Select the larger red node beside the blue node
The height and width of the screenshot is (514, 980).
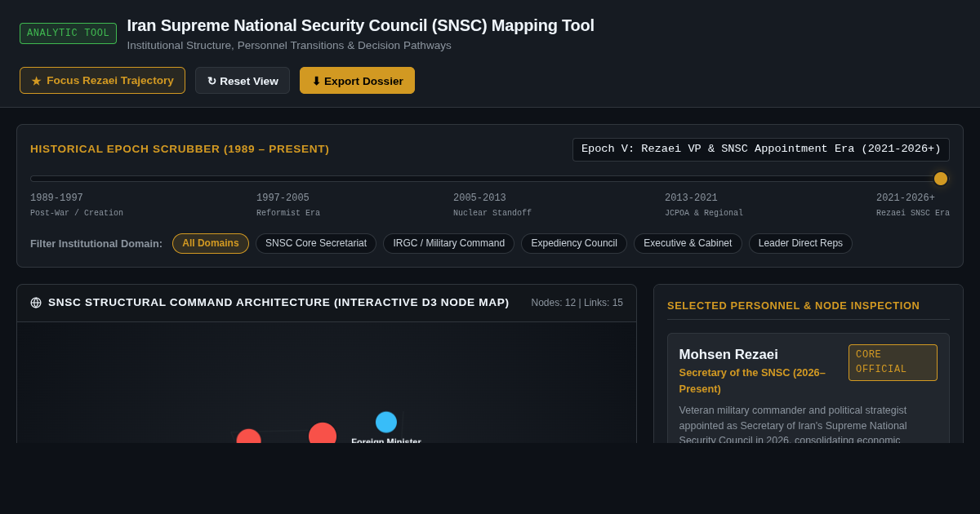[323, 433]
